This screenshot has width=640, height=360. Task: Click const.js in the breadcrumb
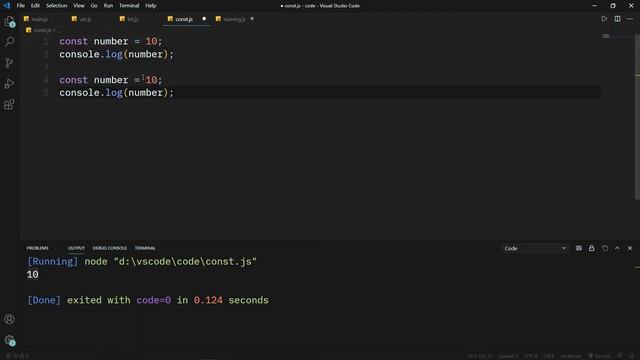tap(42, 30)
